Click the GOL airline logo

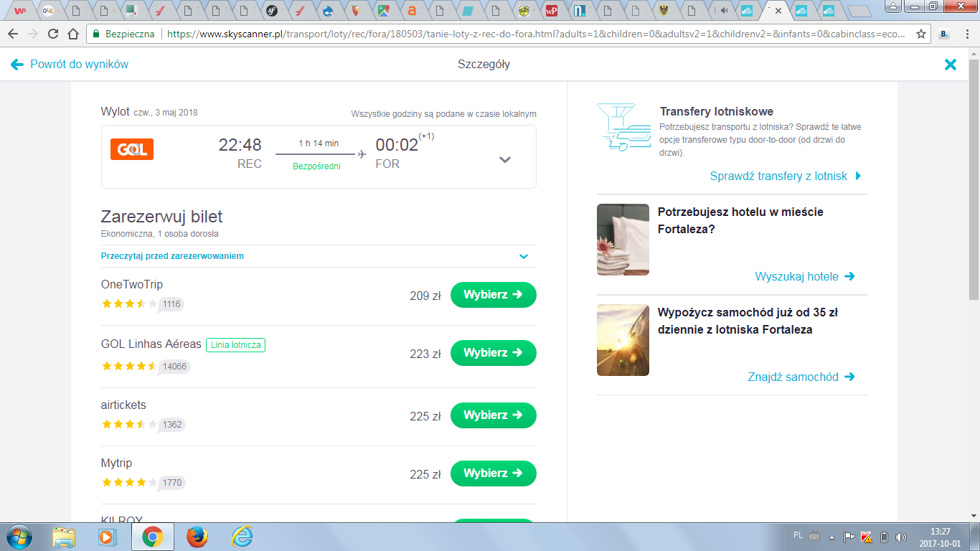click(x=132, y=149)
